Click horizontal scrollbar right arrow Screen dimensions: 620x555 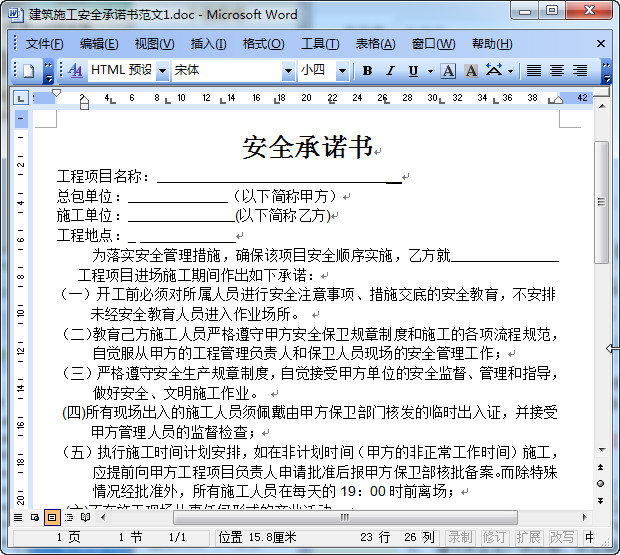click(x=585, y=517)
